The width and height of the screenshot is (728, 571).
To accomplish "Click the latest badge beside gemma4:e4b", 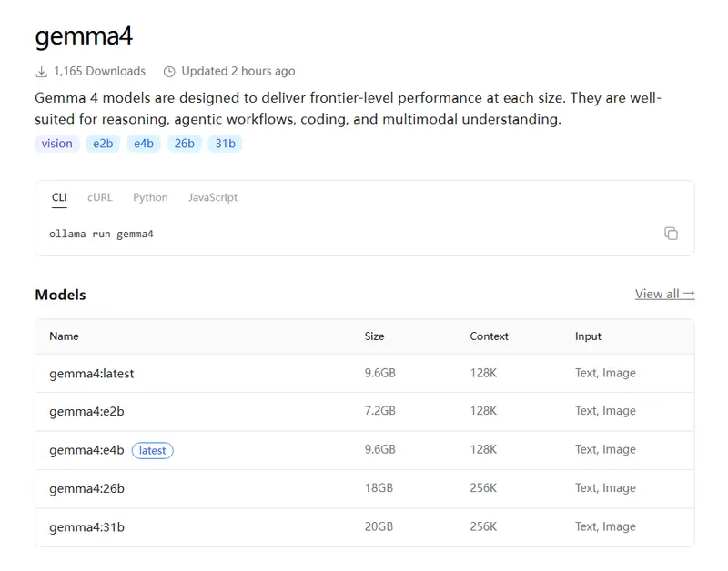I will pyautogui.click(x=153, y=451).
